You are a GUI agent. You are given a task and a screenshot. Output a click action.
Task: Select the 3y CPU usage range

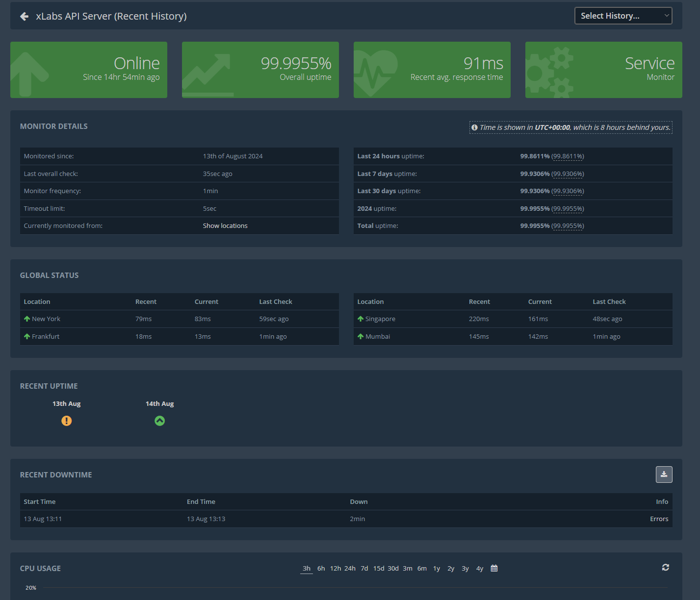click(465, 569)
